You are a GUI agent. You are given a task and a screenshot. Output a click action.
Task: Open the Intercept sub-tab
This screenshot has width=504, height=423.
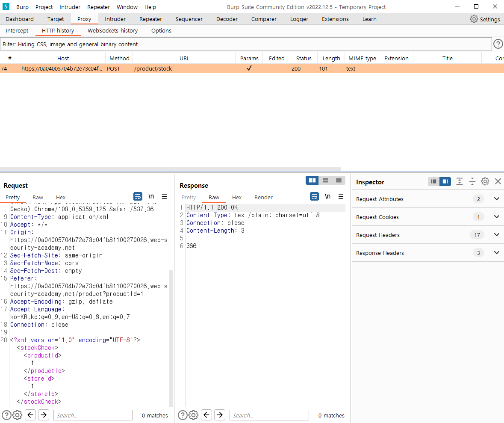coord(17,30)
